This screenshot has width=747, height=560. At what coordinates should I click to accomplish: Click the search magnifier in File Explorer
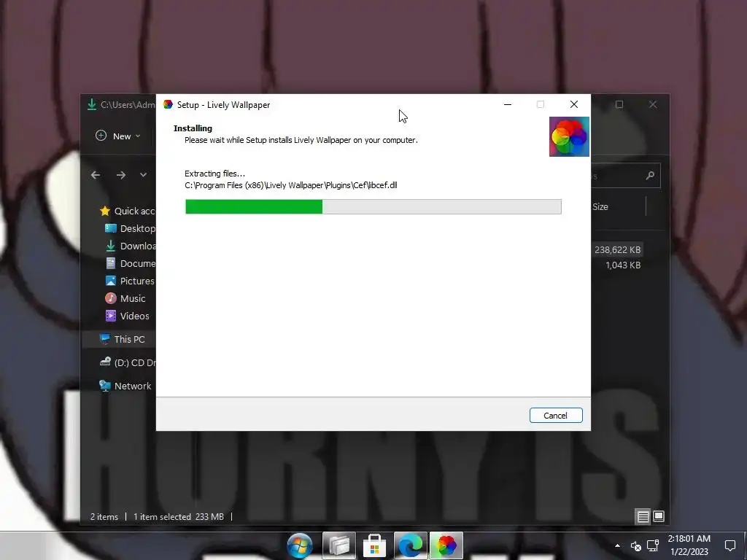[650, 176]
